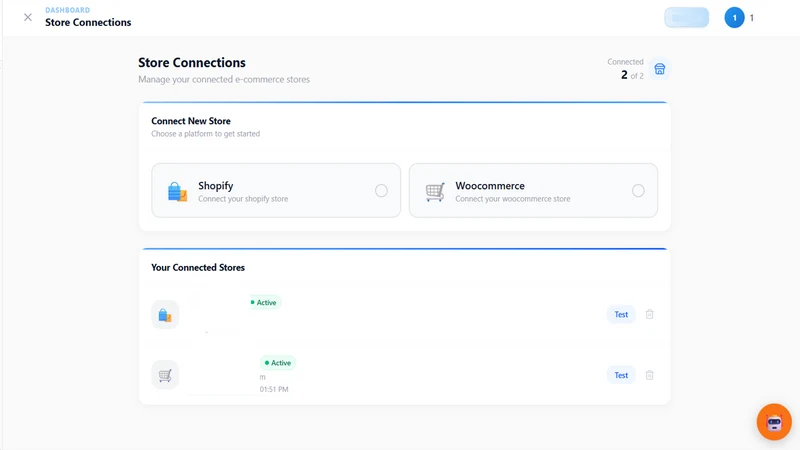Choose the Shopify platform card title

pyautogui.click(x=216, y=186)
